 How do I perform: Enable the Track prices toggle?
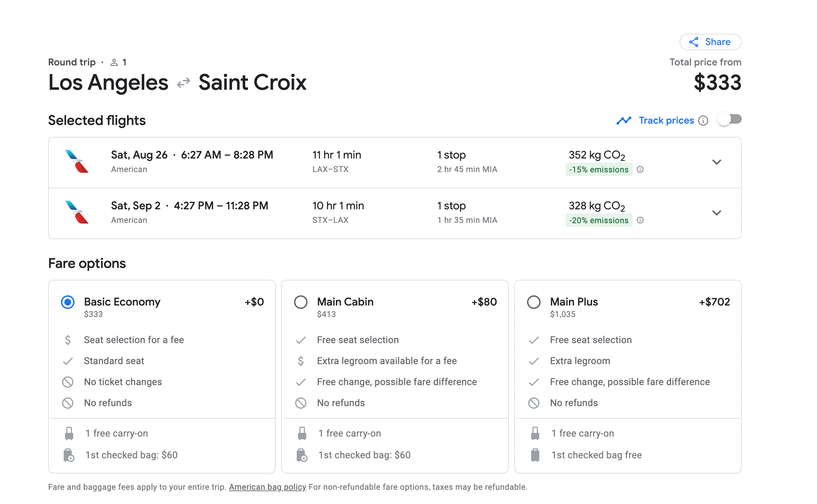[730, 120]
